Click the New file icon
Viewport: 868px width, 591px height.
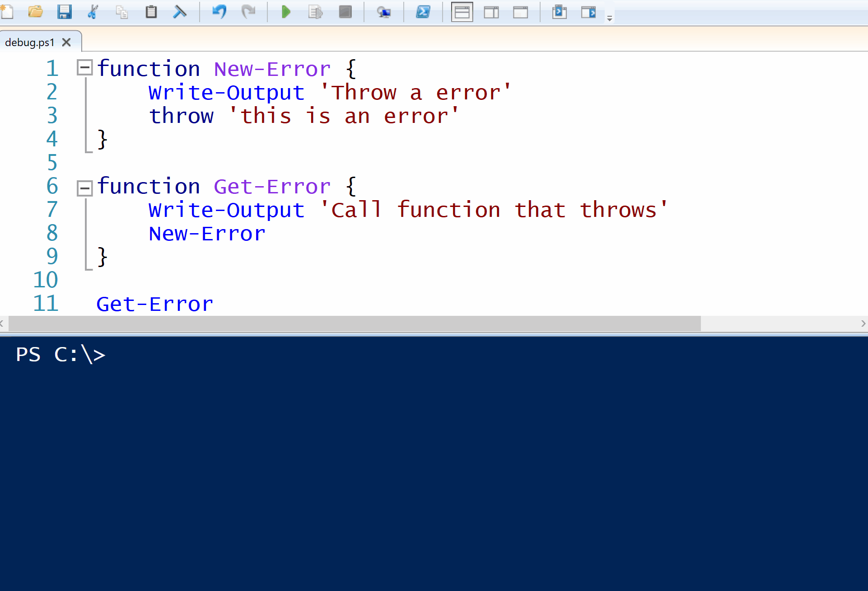[9, 11]
